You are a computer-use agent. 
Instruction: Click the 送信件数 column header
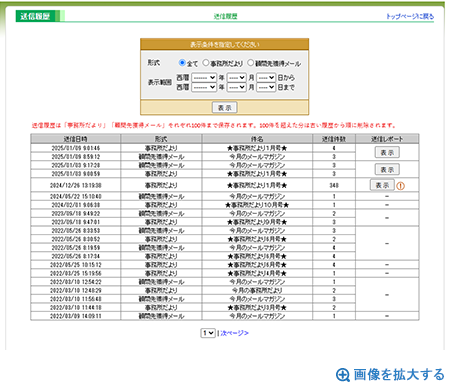point(334,139)
